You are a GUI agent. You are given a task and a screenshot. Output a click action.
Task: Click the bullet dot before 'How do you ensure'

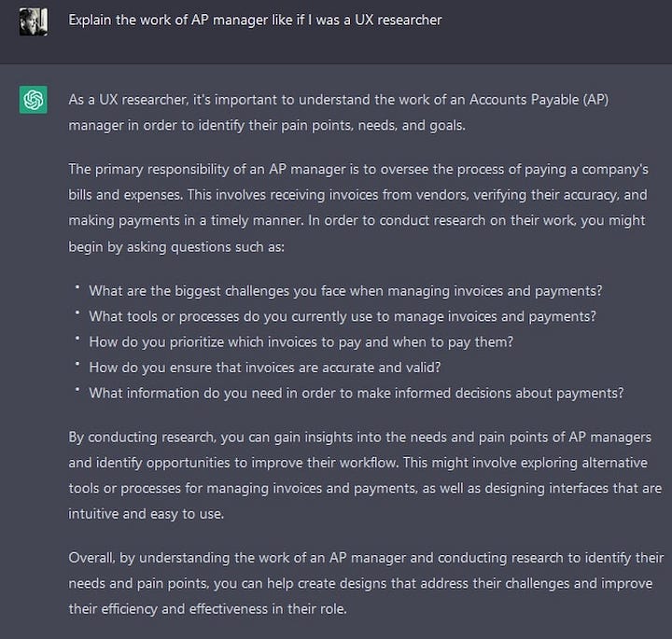click(x=77, y=364)
